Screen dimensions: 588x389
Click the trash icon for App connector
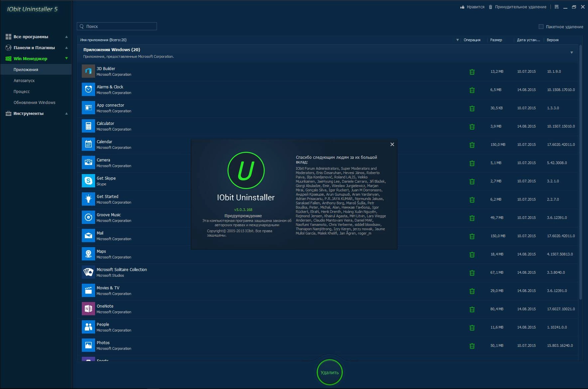point(472,108)
